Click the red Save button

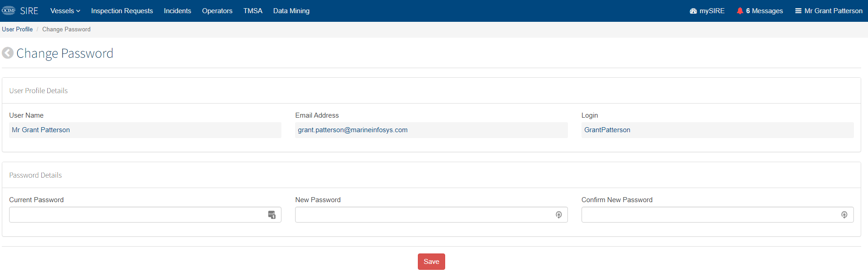coord(431,262)
